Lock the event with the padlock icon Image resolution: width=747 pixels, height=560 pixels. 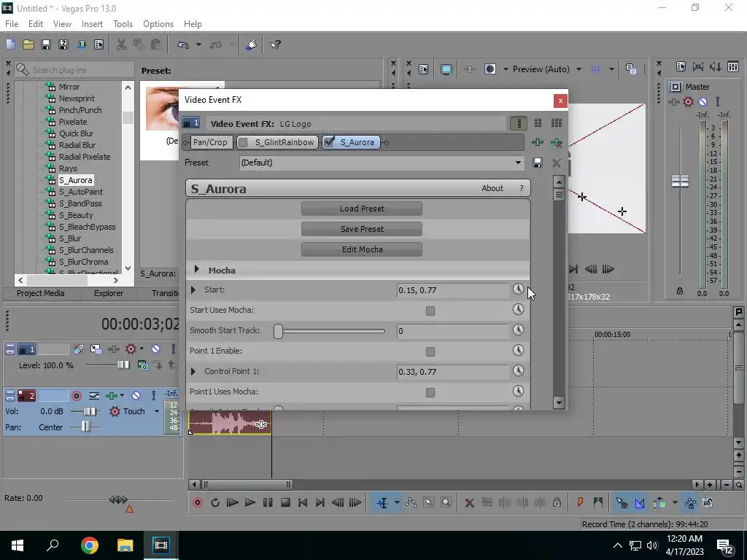557,502
